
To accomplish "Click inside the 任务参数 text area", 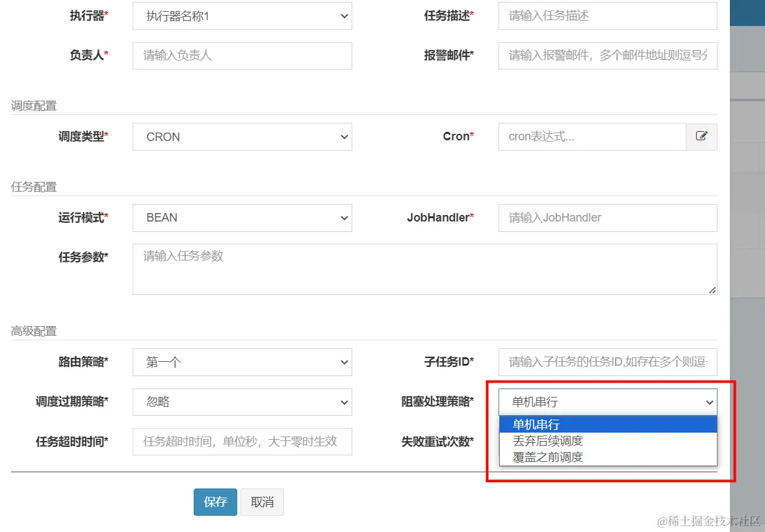I will click(x=425, y=269).
